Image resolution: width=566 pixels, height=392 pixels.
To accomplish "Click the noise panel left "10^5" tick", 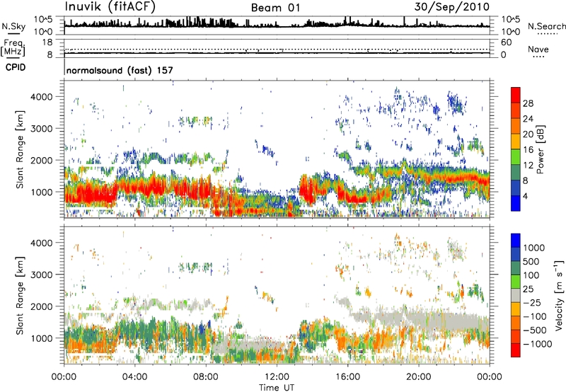I will point(43,20).
